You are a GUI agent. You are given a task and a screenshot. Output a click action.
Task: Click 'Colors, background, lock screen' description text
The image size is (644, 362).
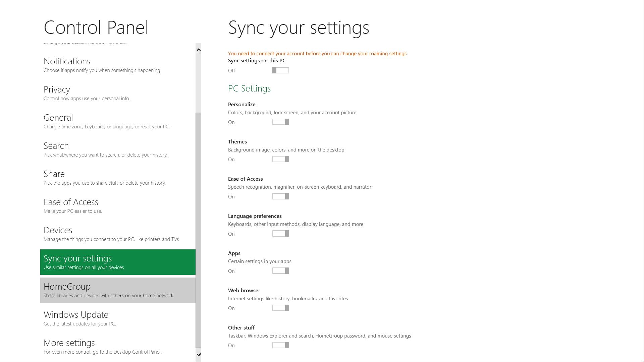pos(292,113)
